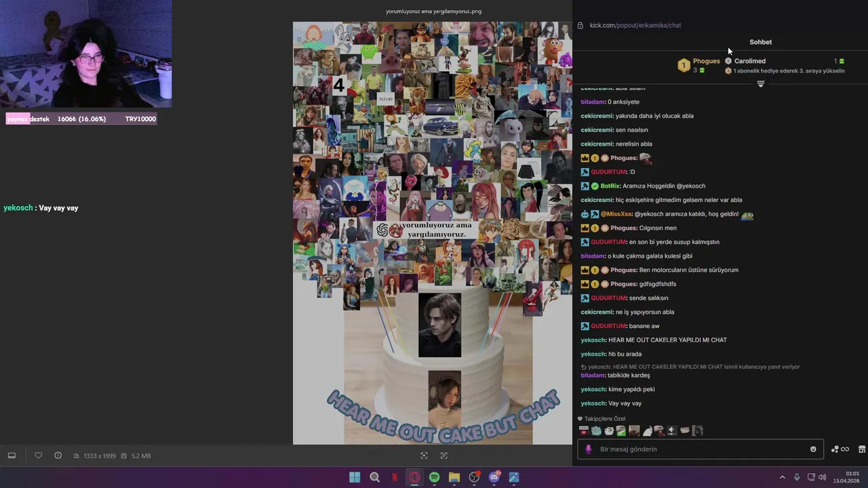Click the 'kime yapıldı peki' chat message
The width and height of the screenshot is (868, 488).
pos(631,389)
